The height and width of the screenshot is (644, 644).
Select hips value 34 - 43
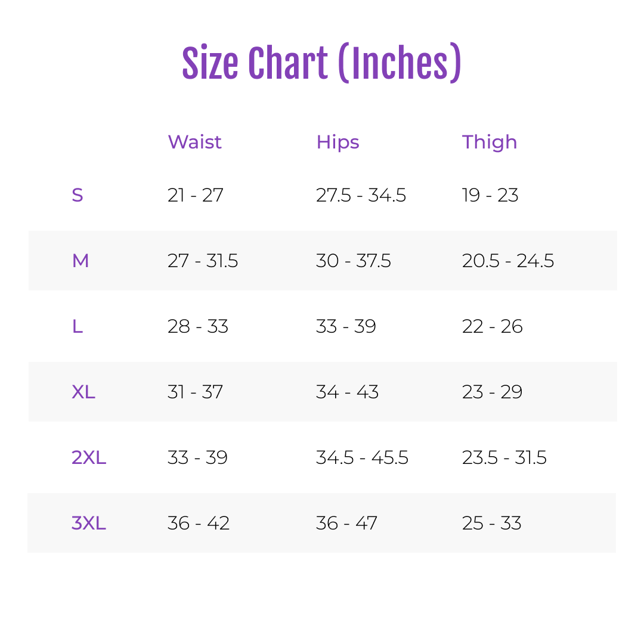click(348, 392)
